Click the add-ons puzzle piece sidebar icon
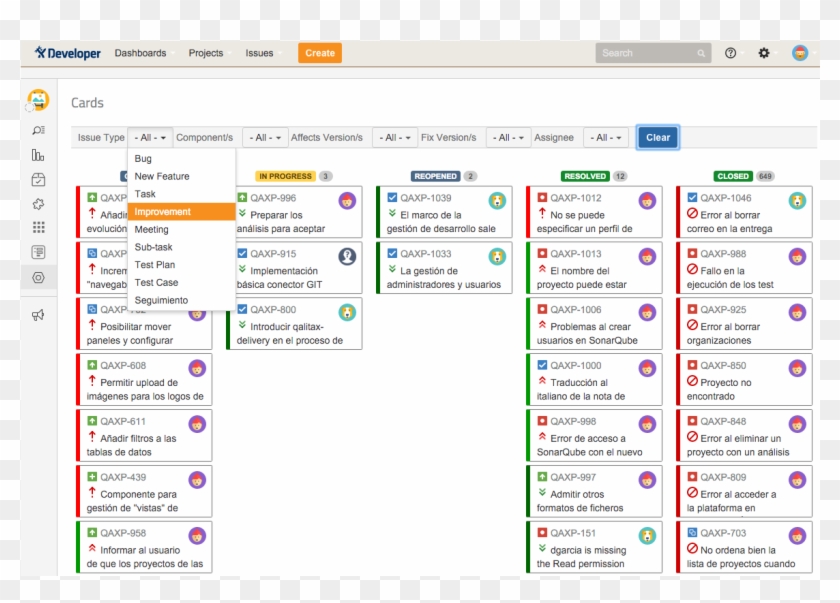This screenshot has height=603, width=840. [x=38, y=204]
